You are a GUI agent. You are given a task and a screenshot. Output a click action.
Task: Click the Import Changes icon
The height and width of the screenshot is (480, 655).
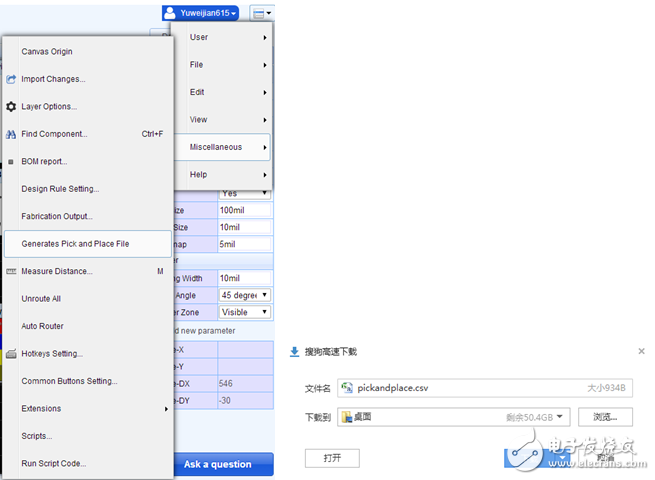(11, 79)
